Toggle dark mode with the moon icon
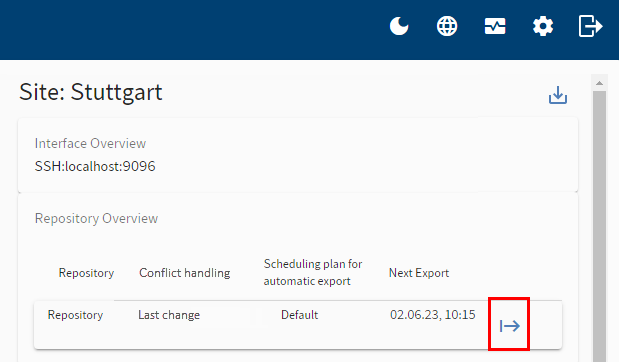The width and height of the screenshot is (619, 362). [x=399, y=26]
